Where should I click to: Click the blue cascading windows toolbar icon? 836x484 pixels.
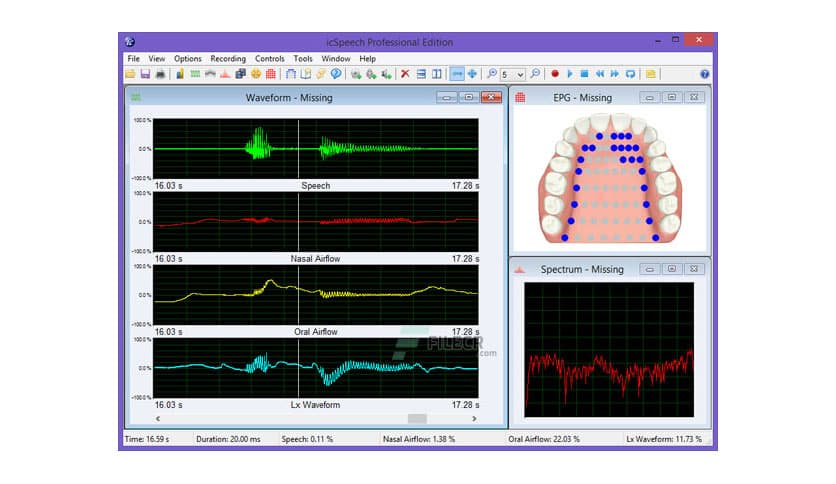tap(240, 74)
